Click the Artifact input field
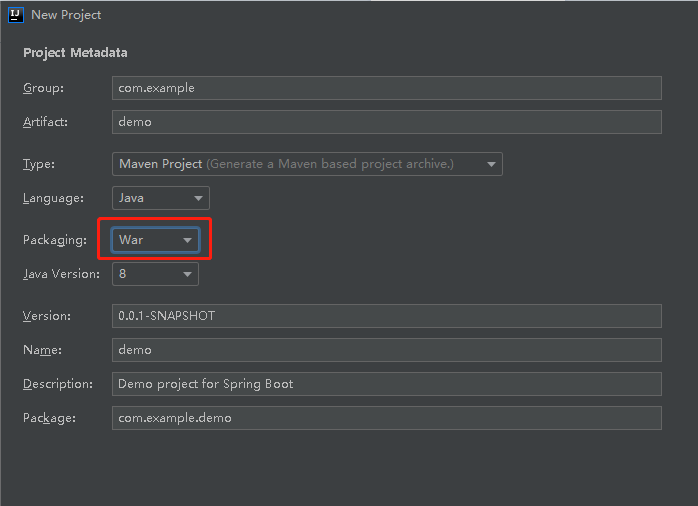The image size is (698, 506). pos(386,122)
